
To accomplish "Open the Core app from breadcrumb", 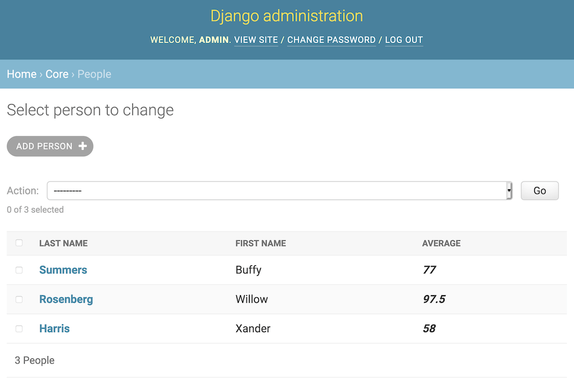I will point(57,74).
